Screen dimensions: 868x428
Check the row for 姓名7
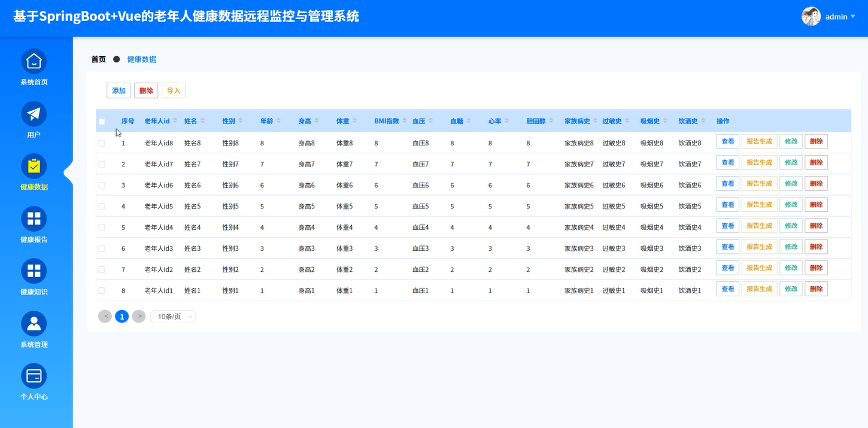point(102,164)
